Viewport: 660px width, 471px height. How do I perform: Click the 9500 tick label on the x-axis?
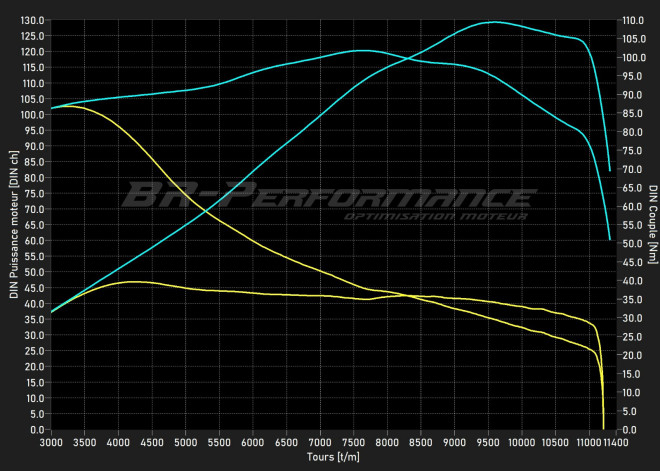(x=488, y=441)
